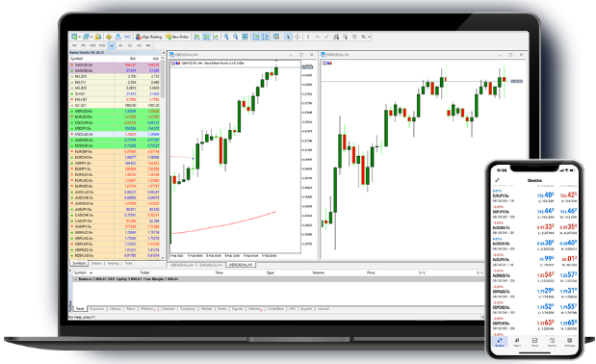This screenshot has width=596, height=364.
Task: Tap the AUDCAD.fx quote on phone
Action: click(534, 227)
